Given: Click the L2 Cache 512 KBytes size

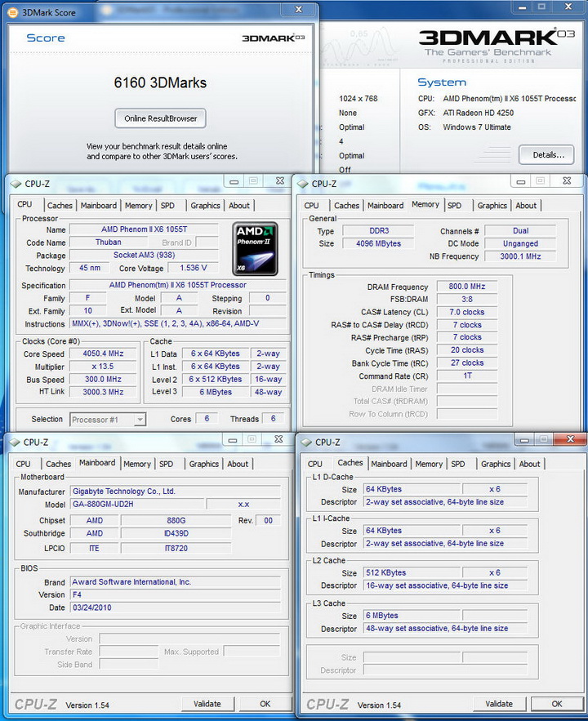Looking at the screenshot, I should [412, 572].
